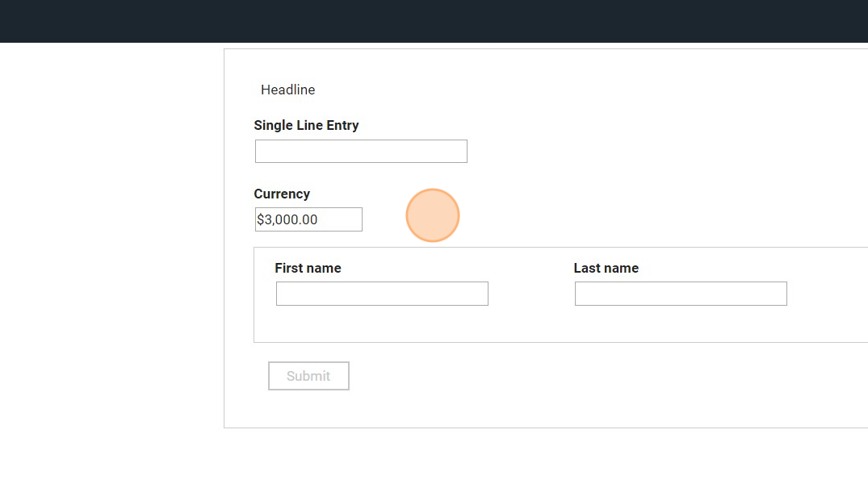This screenshot has width=868, height=484.
Task: Click the blank page area left of the form
Action: 111,242
